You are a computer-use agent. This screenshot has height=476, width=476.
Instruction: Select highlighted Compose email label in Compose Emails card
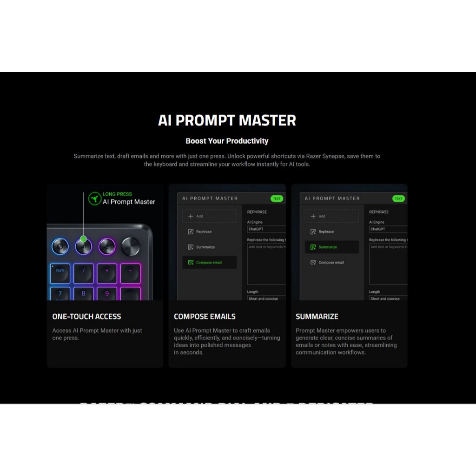[209, 262]
